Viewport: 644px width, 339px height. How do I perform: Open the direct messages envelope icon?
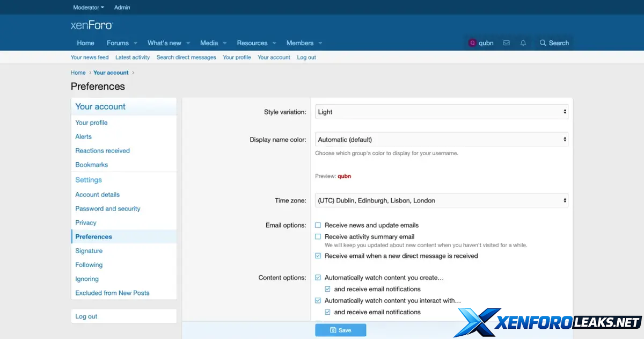click(506, 43)
